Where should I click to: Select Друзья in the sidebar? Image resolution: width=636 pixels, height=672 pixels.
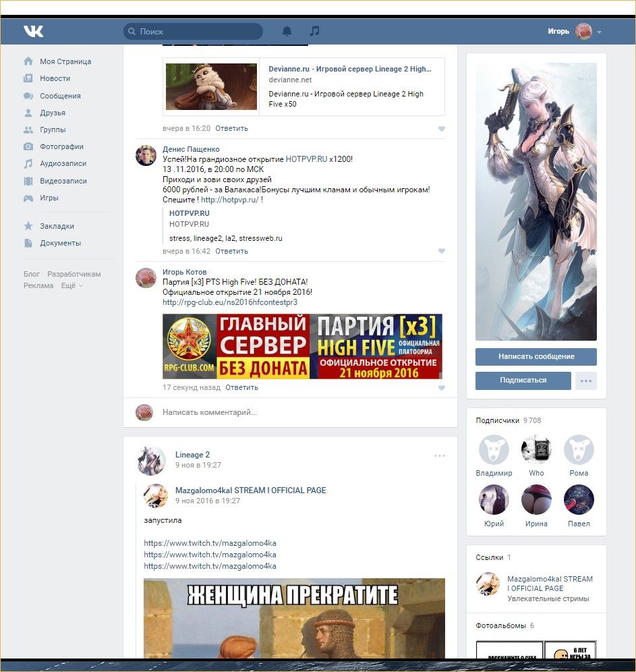pyautogui.click(x=53, y=113)
